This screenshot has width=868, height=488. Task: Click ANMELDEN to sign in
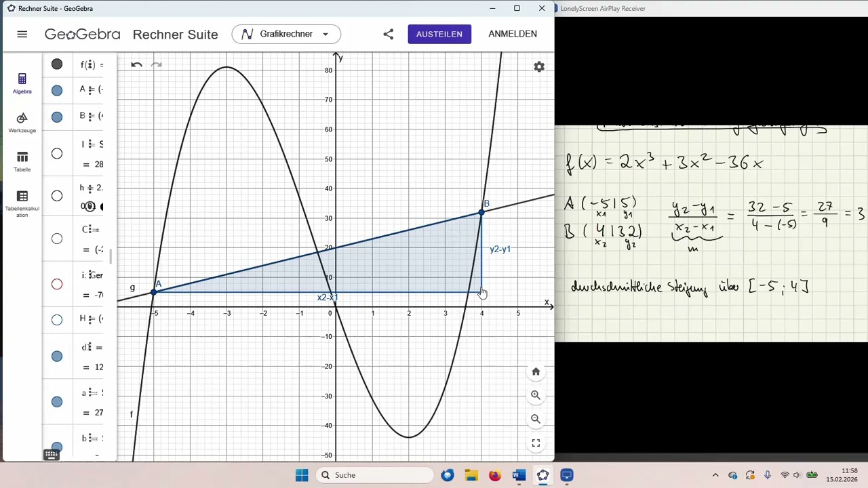[513, 34]
